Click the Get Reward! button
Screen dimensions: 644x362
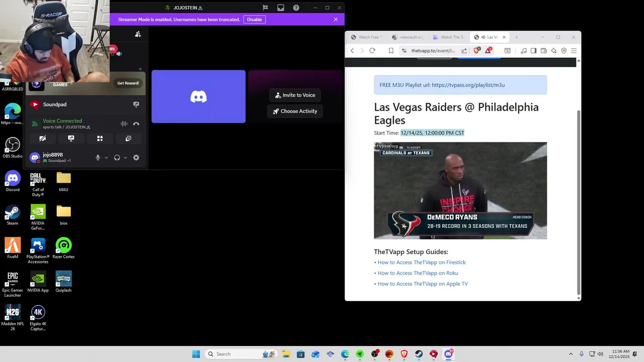pyautogui.click(x=128, y=83)
